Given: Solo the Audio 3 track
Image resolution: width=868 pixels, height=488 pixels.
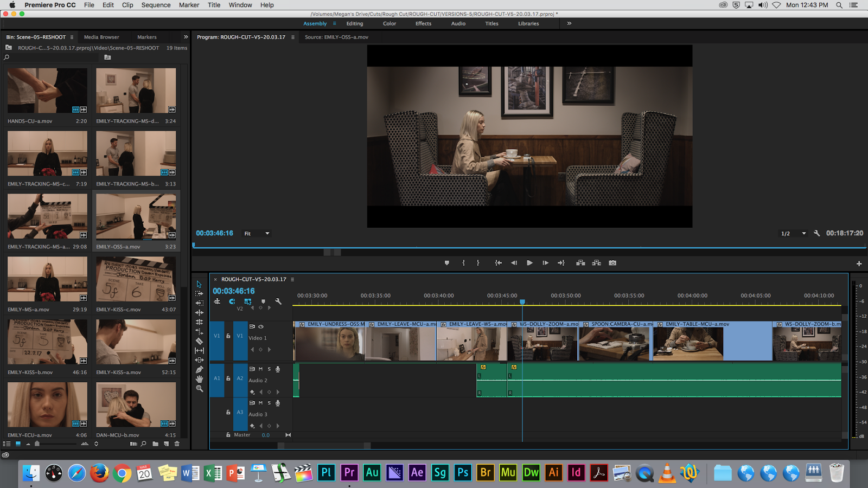Looking at the screenshot, I should pos(269,403).
